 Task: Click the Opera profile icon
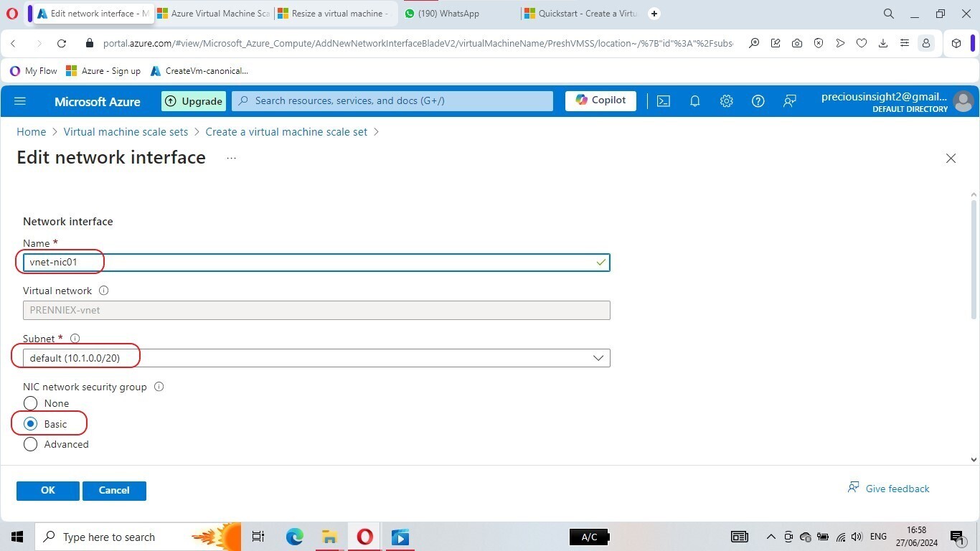point(926,43)
